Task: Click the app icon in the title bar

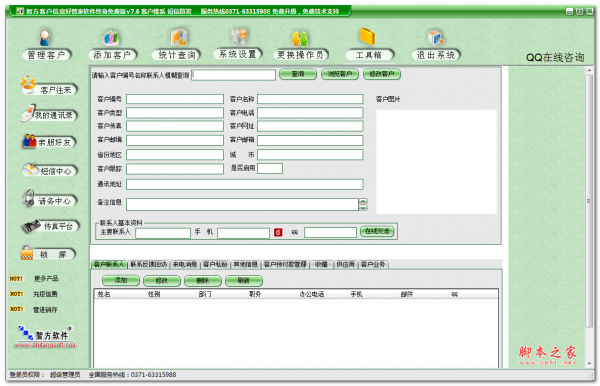Action: [x=20, y=11]
